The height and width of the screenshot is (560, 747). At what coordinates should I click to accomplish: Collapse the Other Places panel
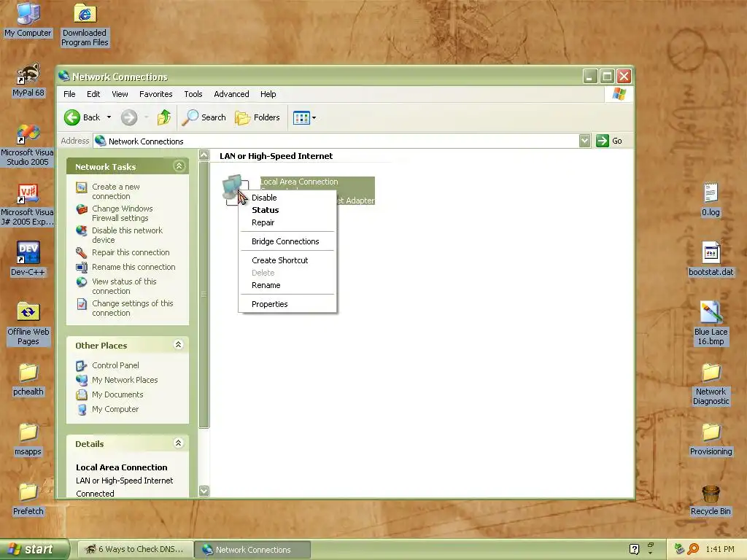point(179,345)
